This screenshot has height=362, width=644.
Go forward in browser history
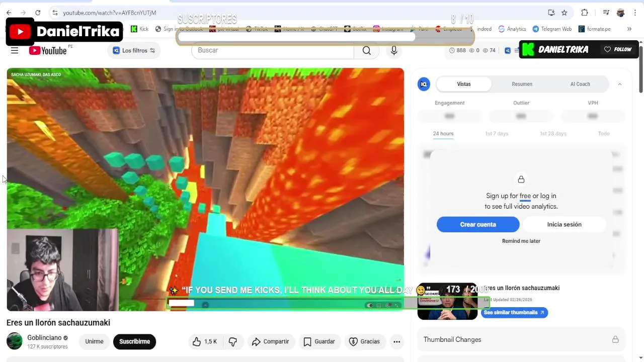pos(23,13)
